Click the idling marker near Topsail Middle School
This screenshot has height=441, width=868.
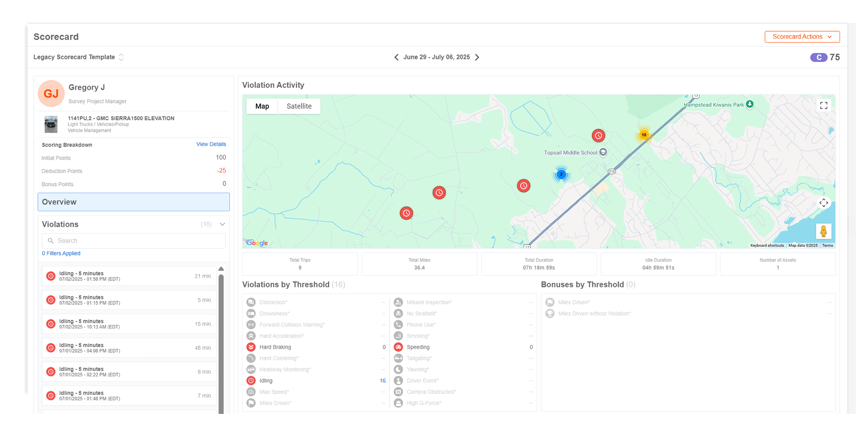tap(598, 135)
